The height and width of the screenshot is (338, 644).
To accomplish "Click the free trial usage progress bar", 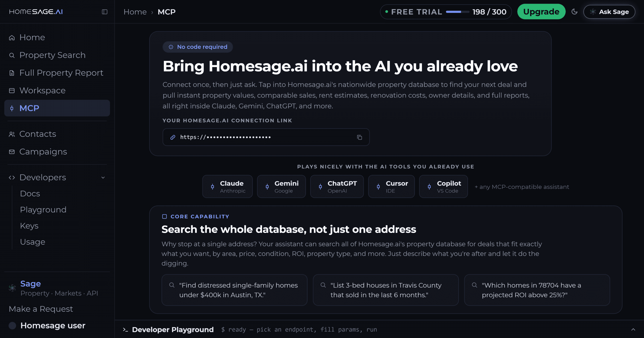I will pos(457,12).
